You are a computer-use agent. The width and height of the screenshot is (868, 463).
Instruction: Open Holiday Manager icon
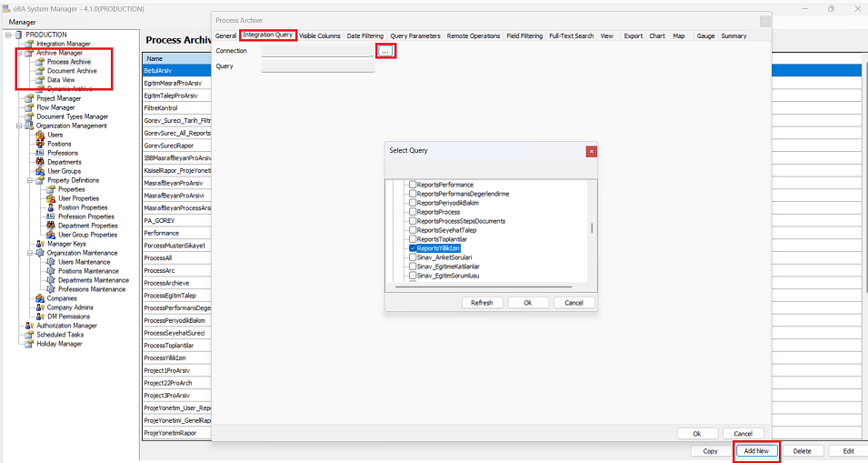click(30, 344)
